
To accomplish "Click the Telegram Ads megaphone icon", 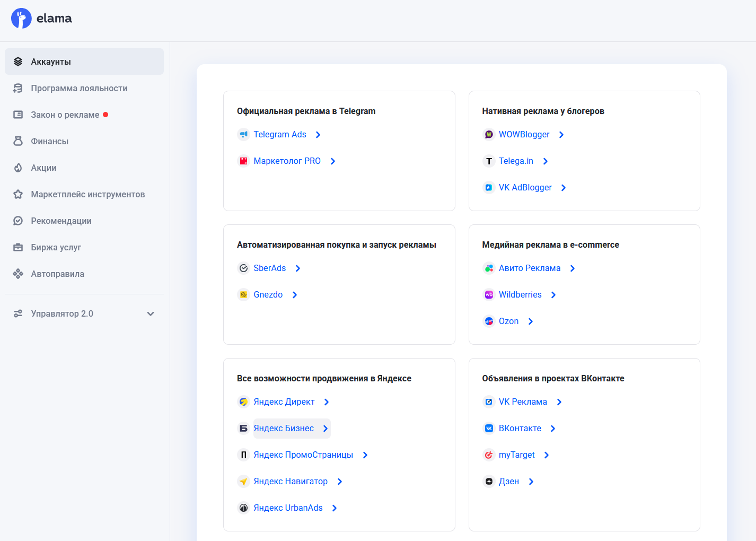I will tap(243, 135).
